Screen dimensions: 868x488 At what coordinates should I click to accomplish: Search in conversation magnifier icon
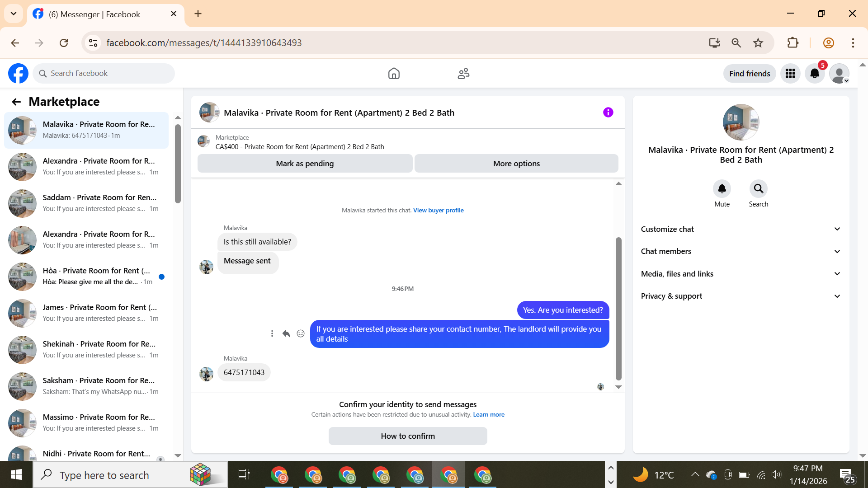(758, 189)
